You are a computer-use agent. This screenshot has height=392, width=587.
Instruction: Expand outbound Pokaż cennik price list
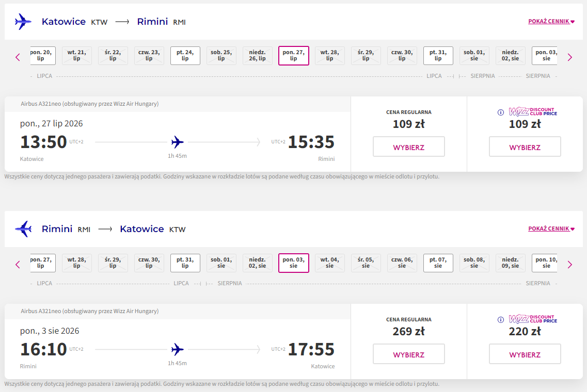tap(551, 22)
